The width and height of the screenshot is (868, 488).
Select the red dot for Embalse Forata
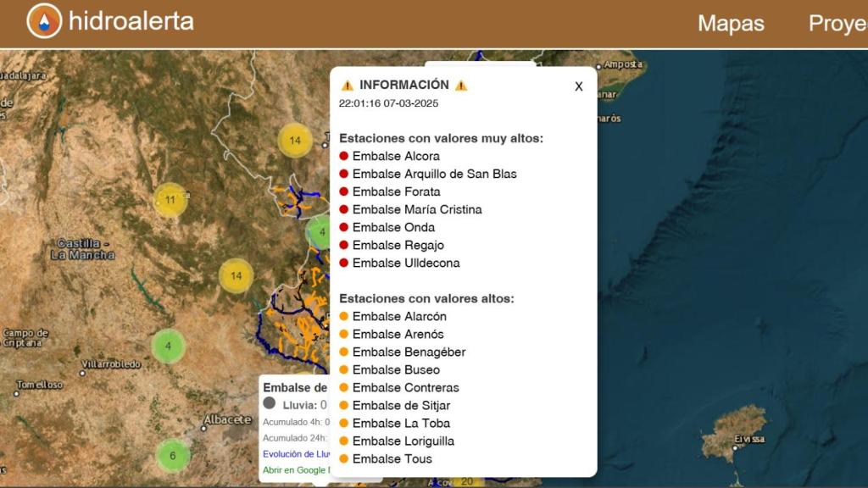pos(343,191)
